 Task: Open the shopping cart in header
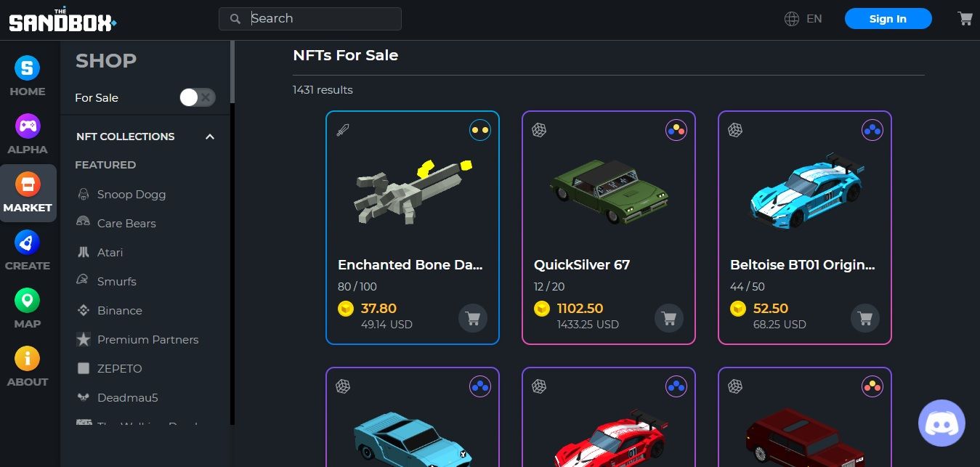click(965, 19)
